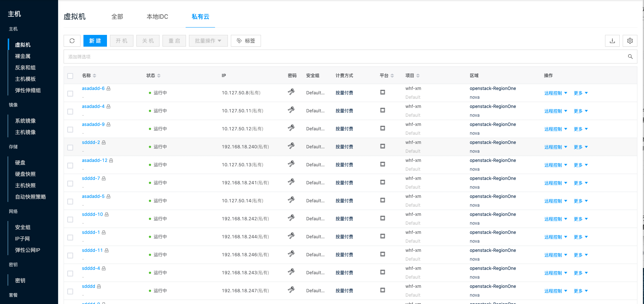Click the 标签 button
Viewport: 644px width, 304px height.
point(246,41)
